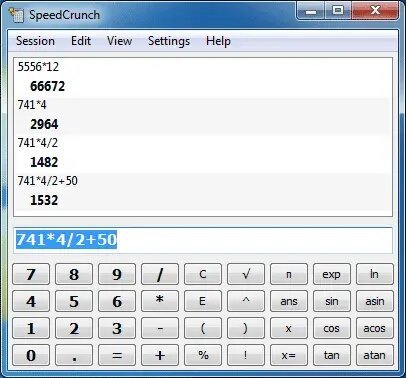Screen dimensions: 406x378
Task: Click the 4 digit key
Action: tap(31, 301)
